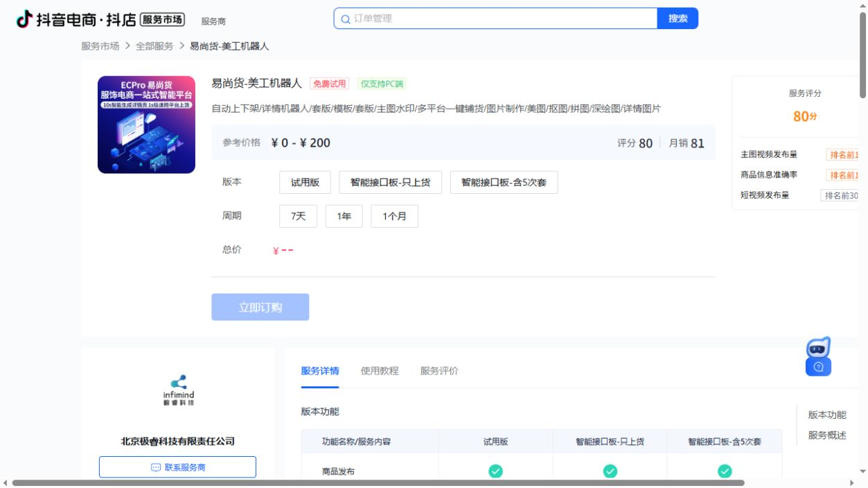Click the 免费试用 tag
Viewport: 868px width, 488px height.
click(329, 84)
